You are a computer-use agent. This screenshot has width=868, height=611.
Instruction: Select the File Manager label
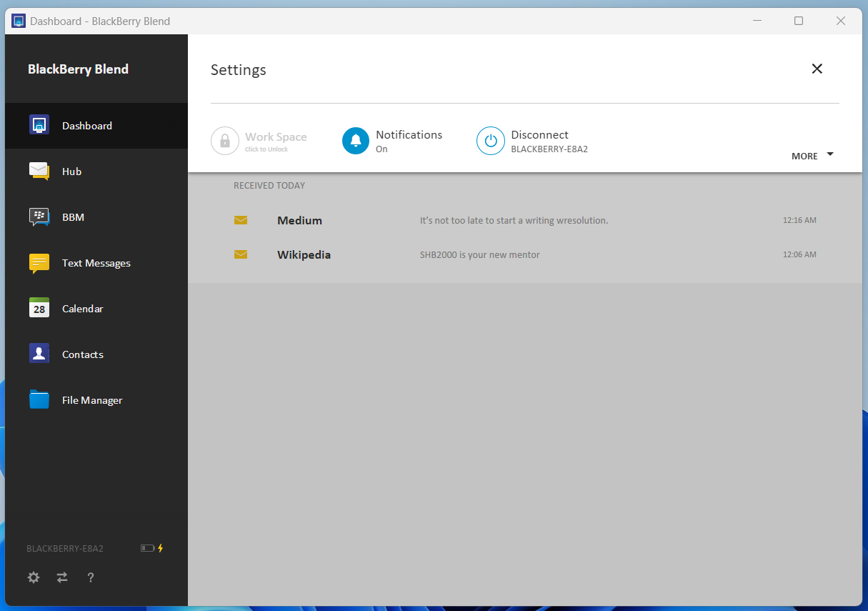pos(92,400)
